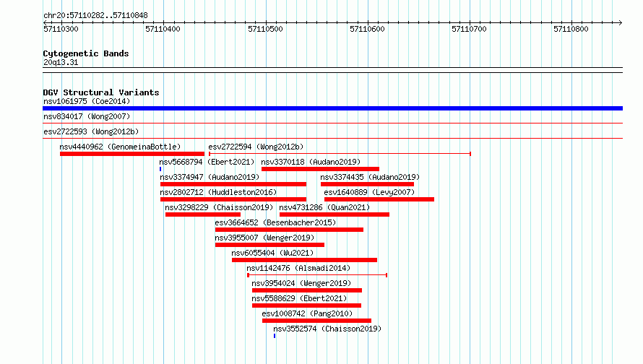
Task: Select the esv1008742 (Pang2010) label
Action: 307,313
